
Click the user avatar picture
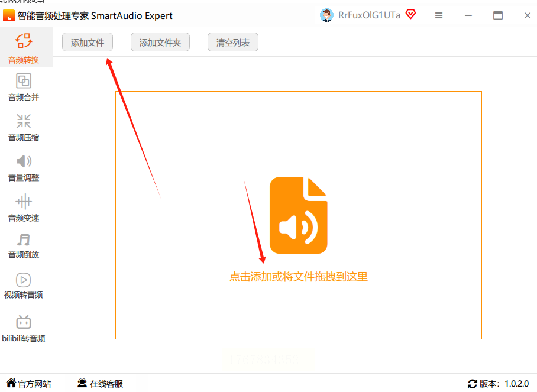click(326, 15)
